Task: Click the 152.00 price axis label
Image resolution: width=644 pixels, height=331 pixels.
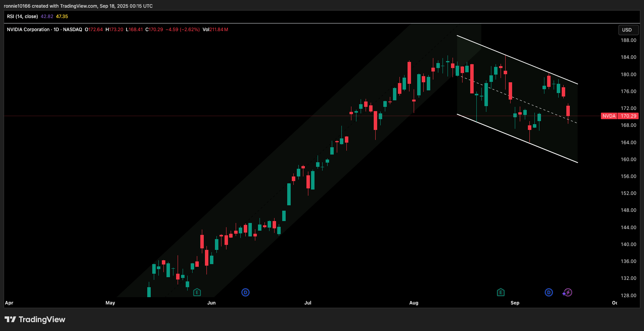Action: click(629, 193)
